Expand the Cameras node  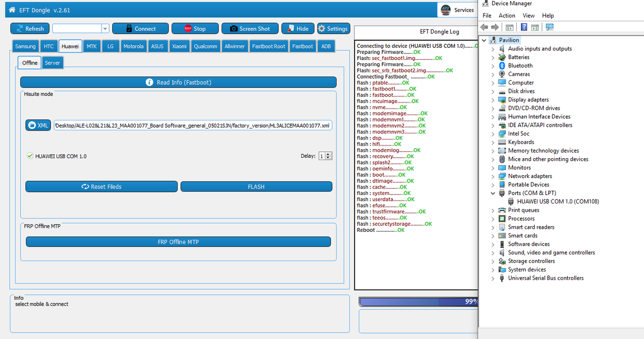click(x=493, y=74)
